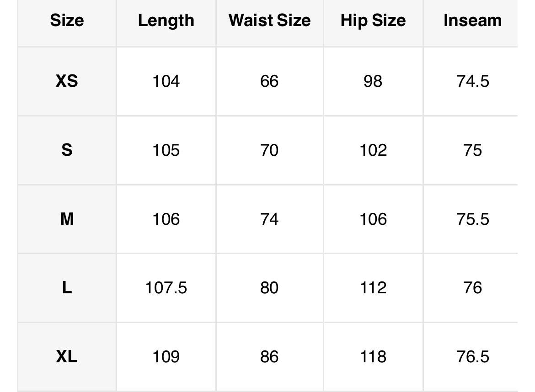
Task: Click the L length value 107.5
Action: click(166, 288)
